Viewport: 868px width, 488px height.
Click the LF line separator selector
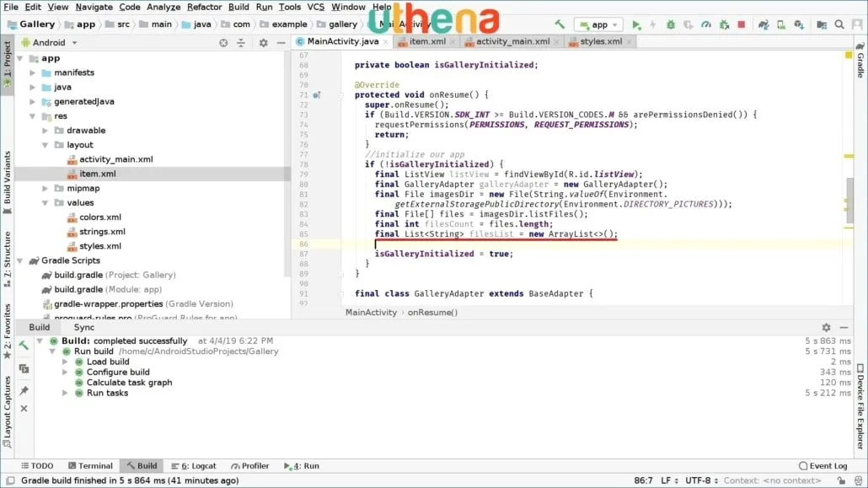click(669, 480)
